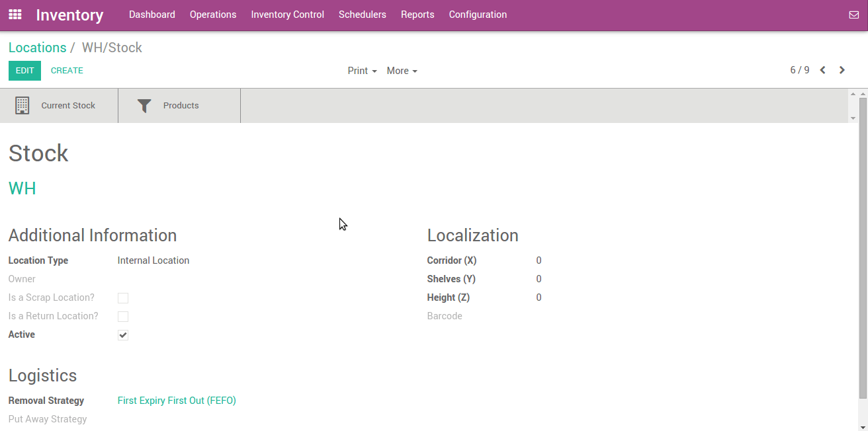Click the EDIT button

(x=24, y=69)
